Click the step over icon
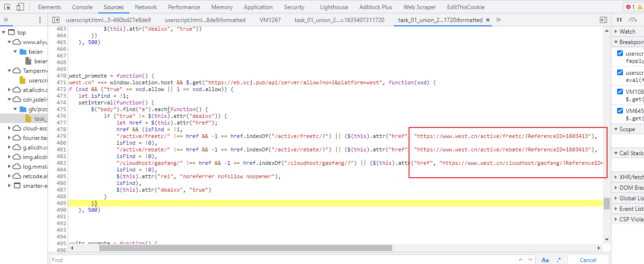 (x=633, y=20)
